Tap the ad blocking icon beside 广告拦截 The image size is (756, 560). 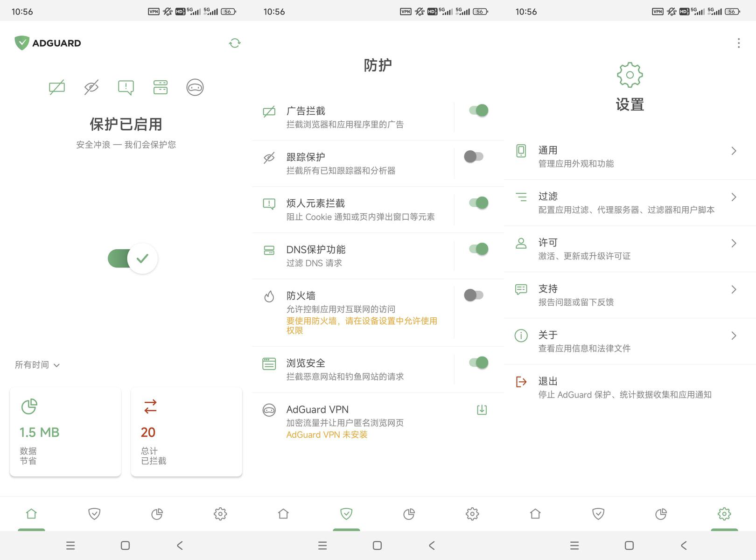(x=269, y=112)
